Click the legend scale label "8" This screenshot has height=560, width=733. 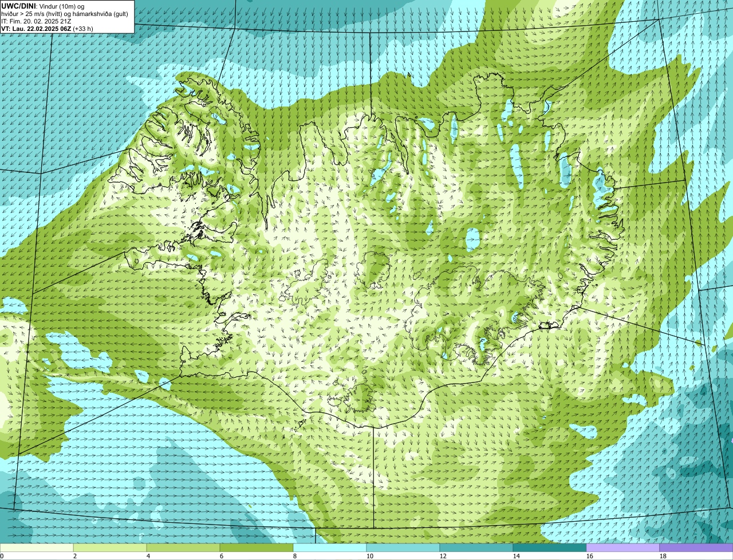click(295, 556)
